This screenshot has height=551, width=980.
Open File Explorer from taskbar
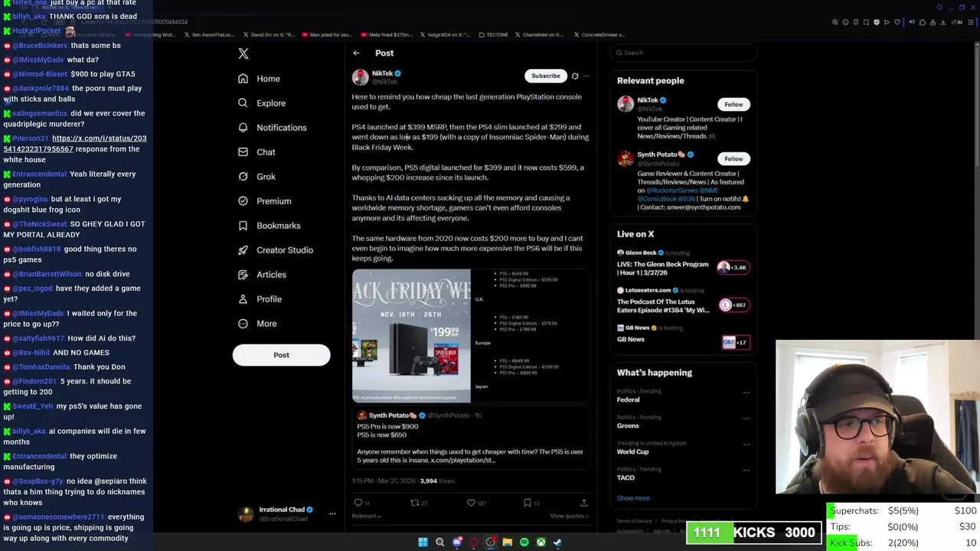coord(507,543)
